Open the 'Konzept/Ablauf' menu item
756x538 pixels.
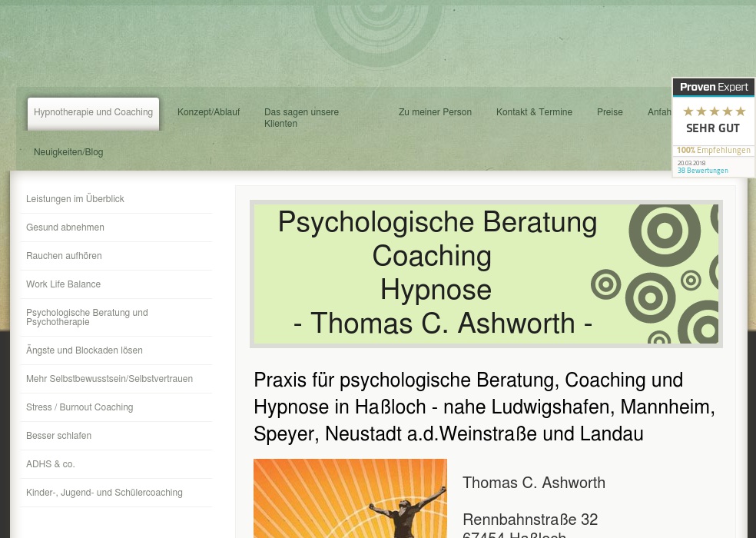tap(208, 112)
